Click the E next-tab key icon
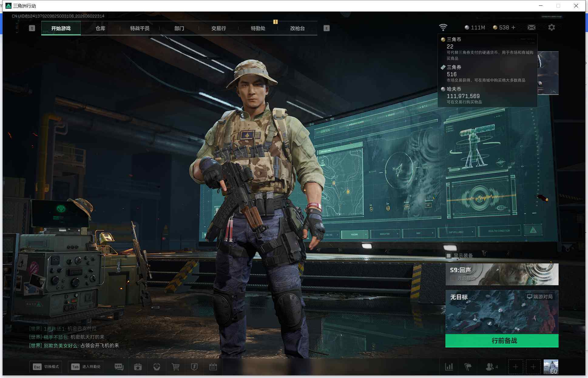Screen dimensions: 588x378 coord(326,28)
